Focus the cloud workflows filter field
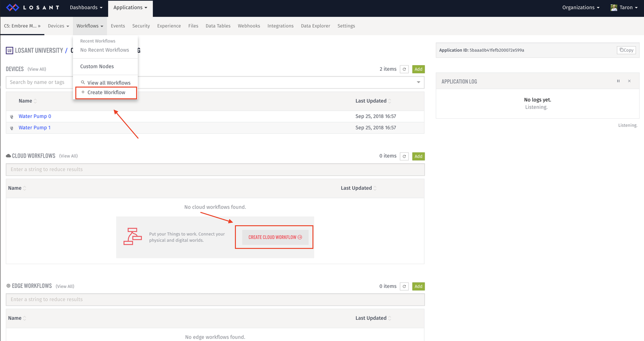 click(x=215, y=169)
